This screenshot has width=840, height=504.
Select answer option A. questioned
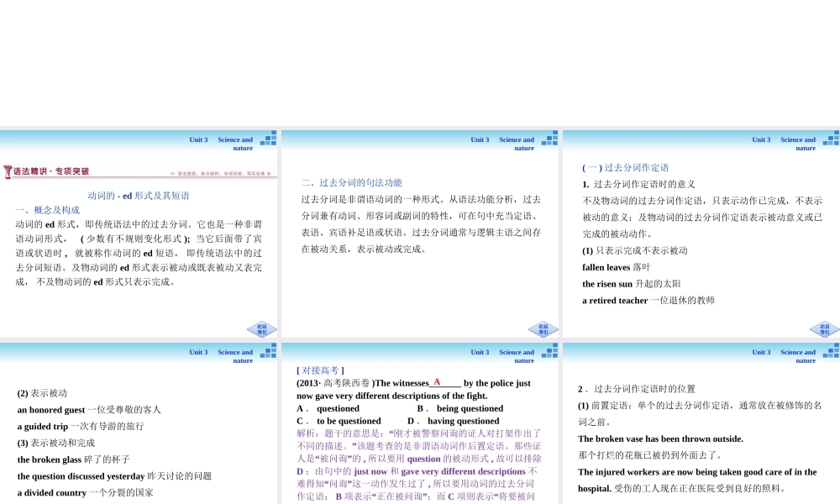(x=328, y=408)
